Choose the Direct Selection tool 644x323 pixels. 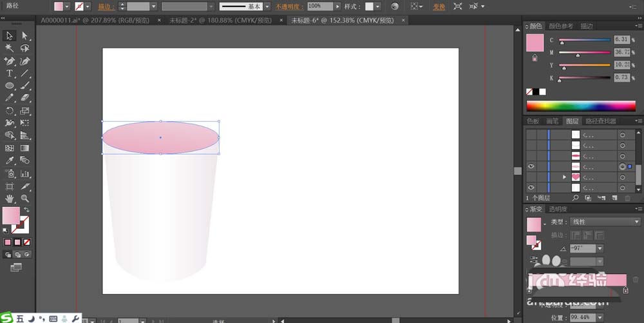[x=25, y=36]
